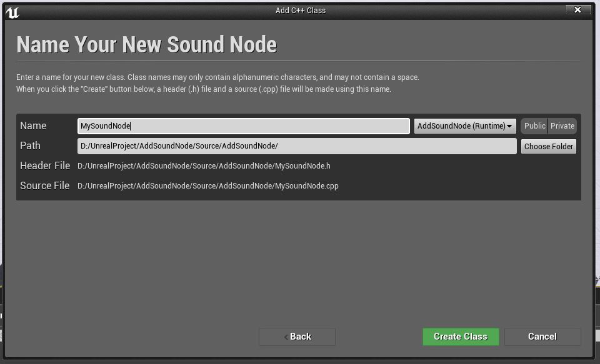The height and width of the screenshot is (364, 600).
Task: Click the 'Source File' label
Action: pyautogui.click(x=45, y=185)
